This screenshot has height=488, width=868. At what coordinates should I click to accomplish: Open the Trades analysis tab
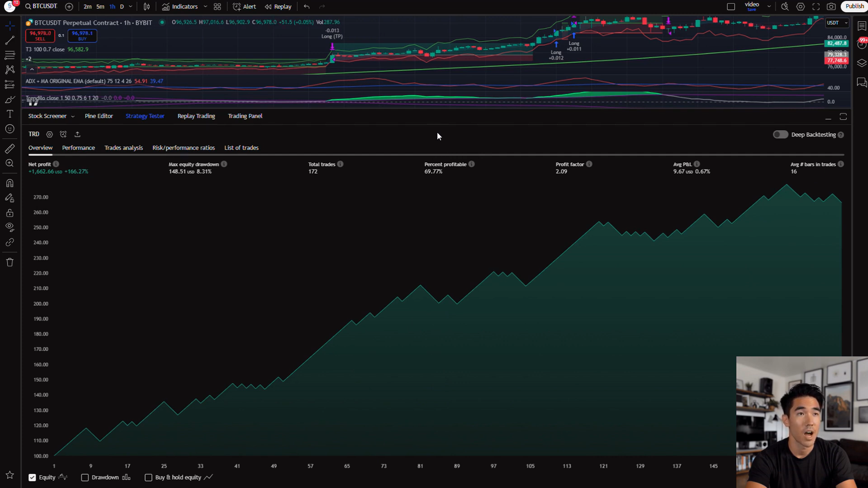pyautogui.click(x=123, y=148)
